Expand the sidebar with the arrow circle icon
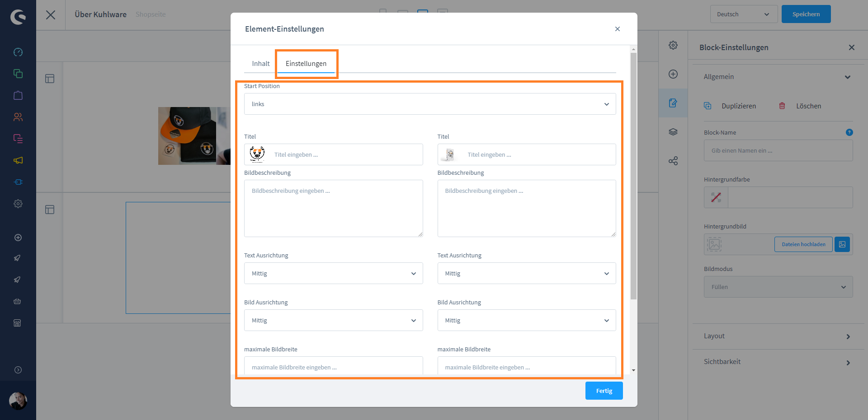 coord(18,370)
